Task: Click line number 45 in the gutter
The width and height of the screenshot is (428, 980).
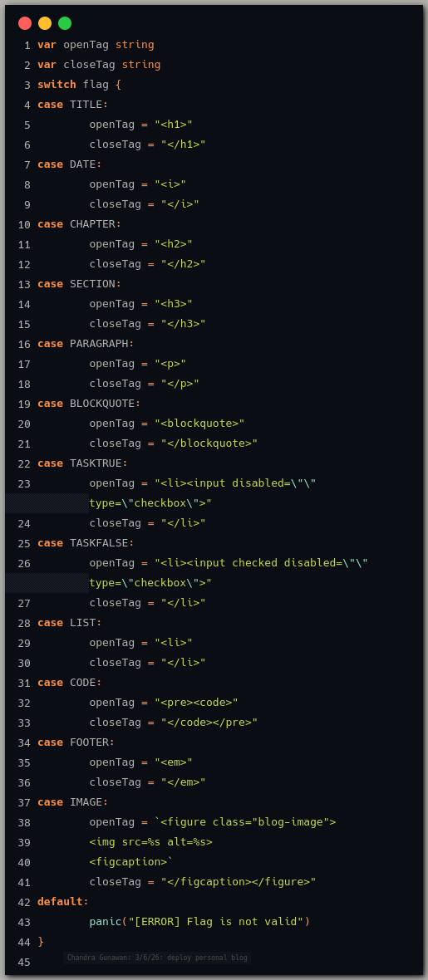Action: point(24,962)
